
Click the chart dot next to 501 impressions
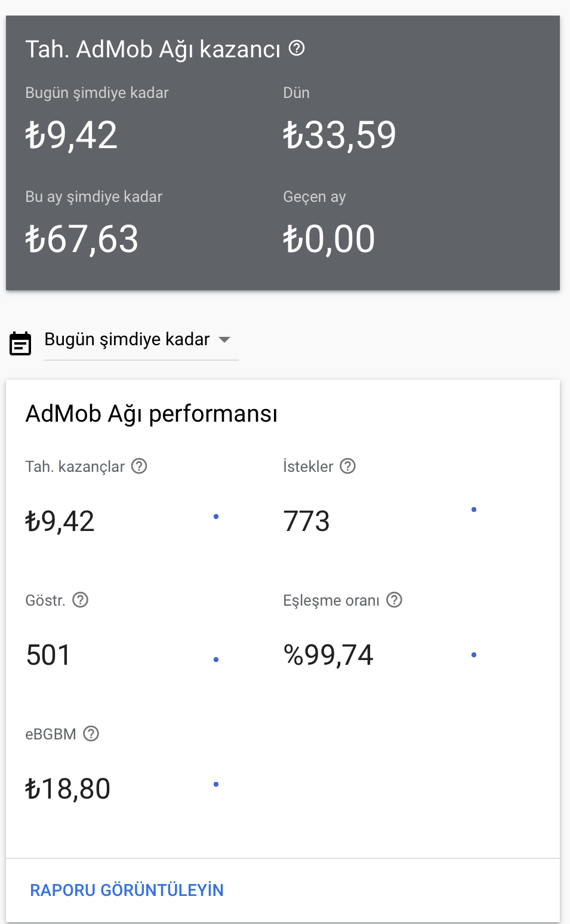click(x=216, y=659)
